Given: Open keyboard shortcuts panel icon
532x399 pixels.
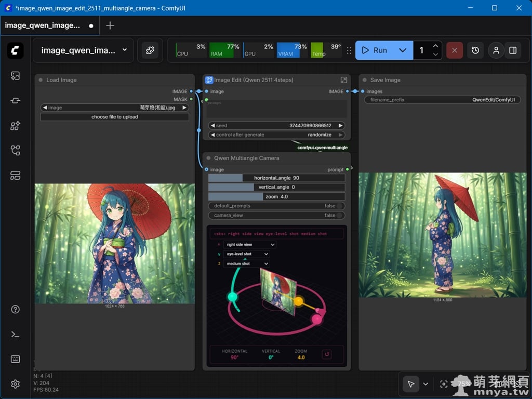Looking at the screenshot, I should click(15, 359).
